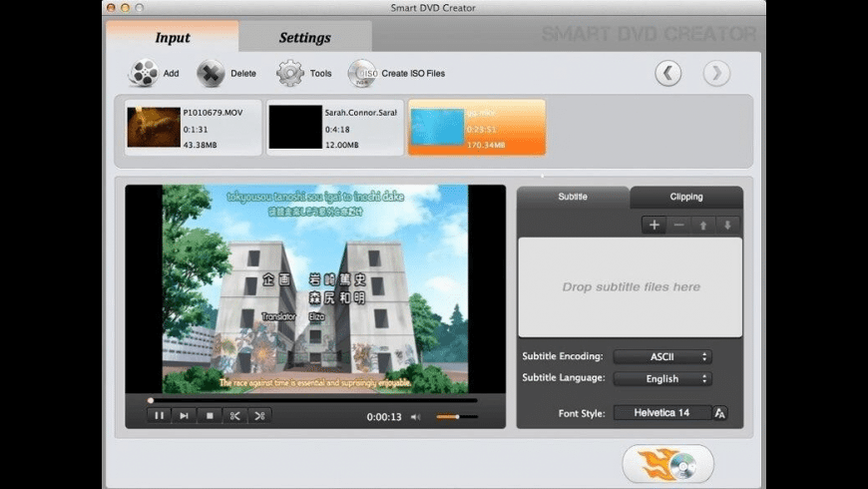Image resolution: width=868 pixels, height=489 pixels.
Task: Click the 0:00:13 playback time
Action: [384, 417]
